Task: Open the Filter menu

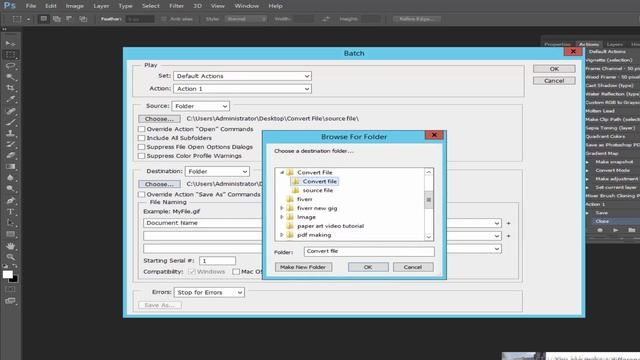Action: pos(176,6)
